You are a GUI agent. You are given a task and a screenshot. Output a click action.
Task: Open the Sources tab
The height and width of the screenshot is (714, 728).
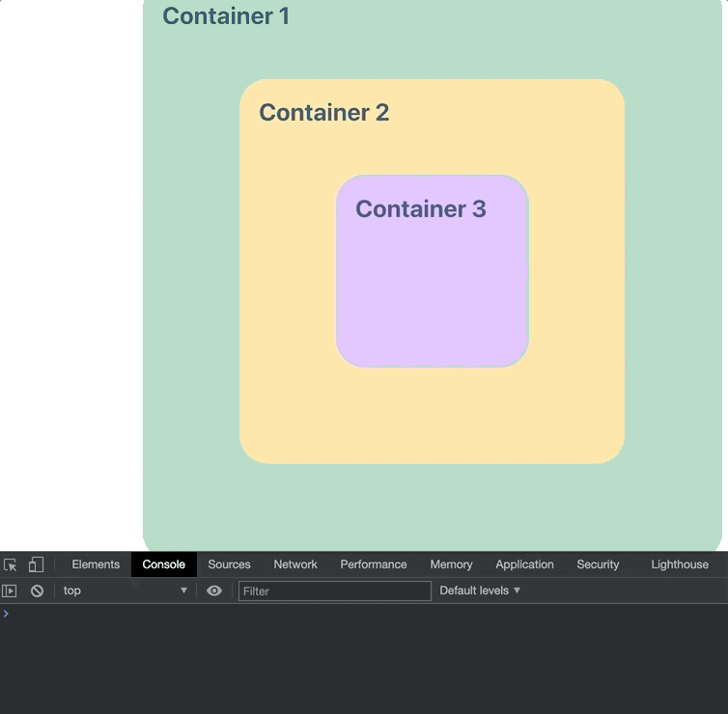point(230,564)
